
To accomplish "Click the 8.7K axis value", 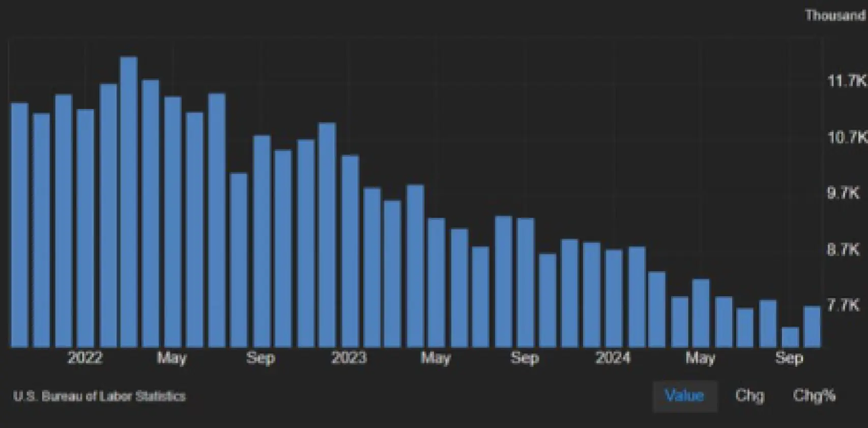I will 843,249.
